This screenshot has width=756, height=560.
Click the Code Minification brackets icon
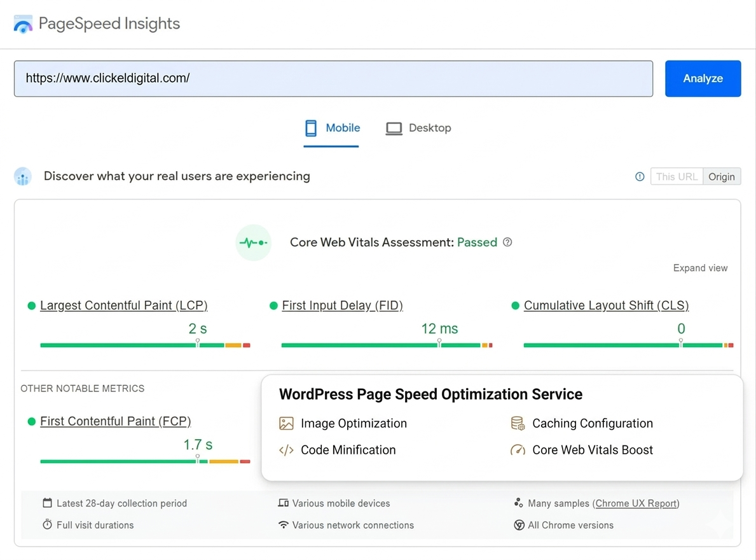[286, 450]
